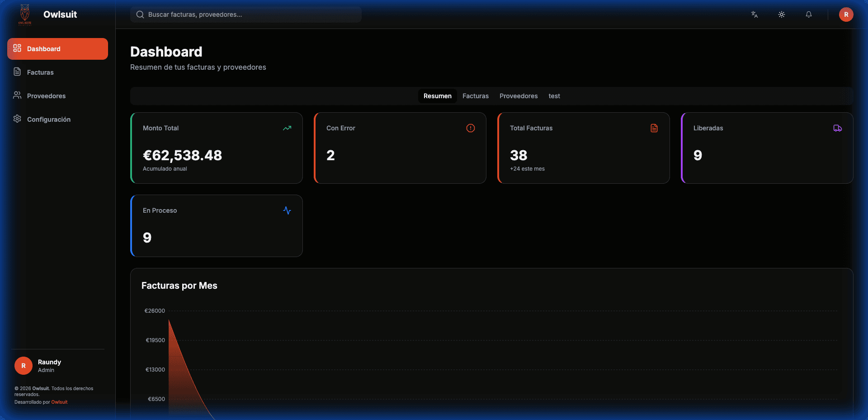Click the error alert icon on Con Error card

coord(471,128)
